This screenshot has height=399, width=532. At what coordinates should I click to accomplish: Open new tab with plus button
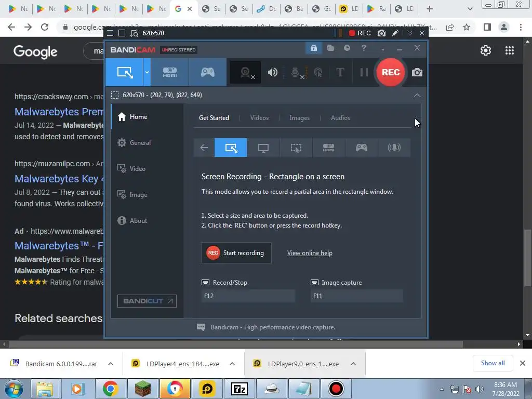click(430, 9)
